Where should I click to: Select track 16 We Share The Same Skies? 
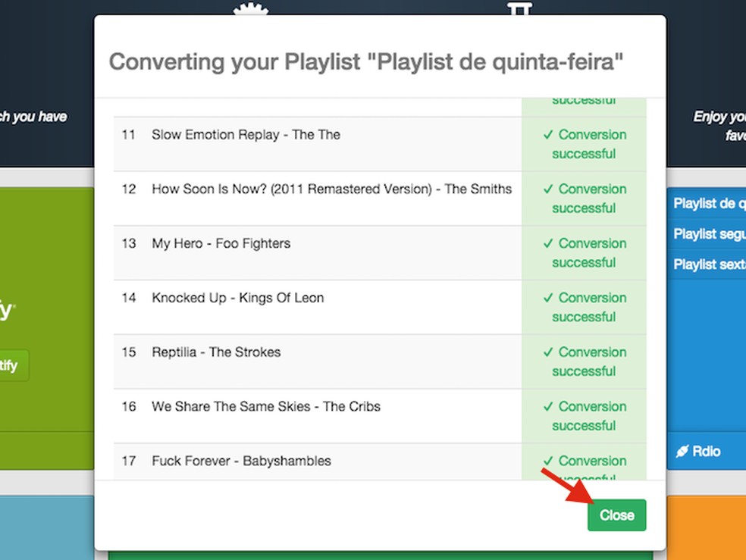pyautogui.click(x=265, y=407)
